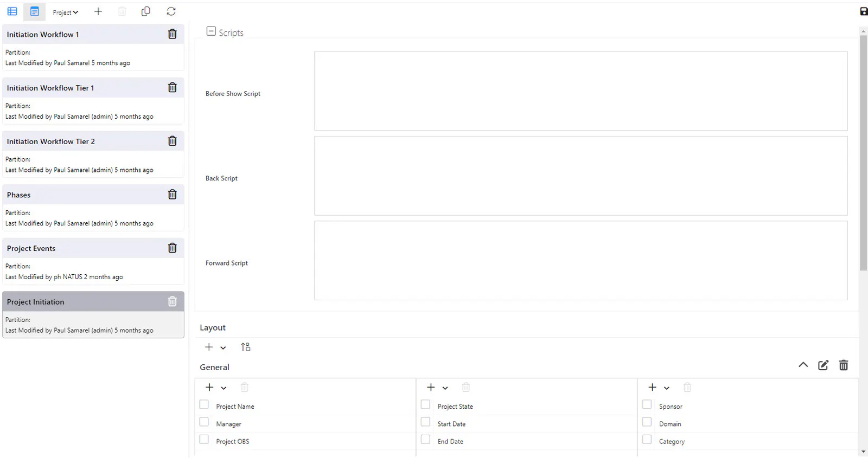This screenshot has height=458, width=868.
Task: Open add dropdown in Project Name column
Action: coord(224,388)
